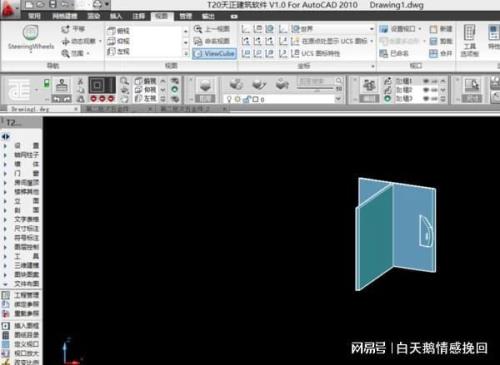Screen dimensions: 500x365
Task: Click 工程管理 in the T20 side panel
Action: point(21,295)
